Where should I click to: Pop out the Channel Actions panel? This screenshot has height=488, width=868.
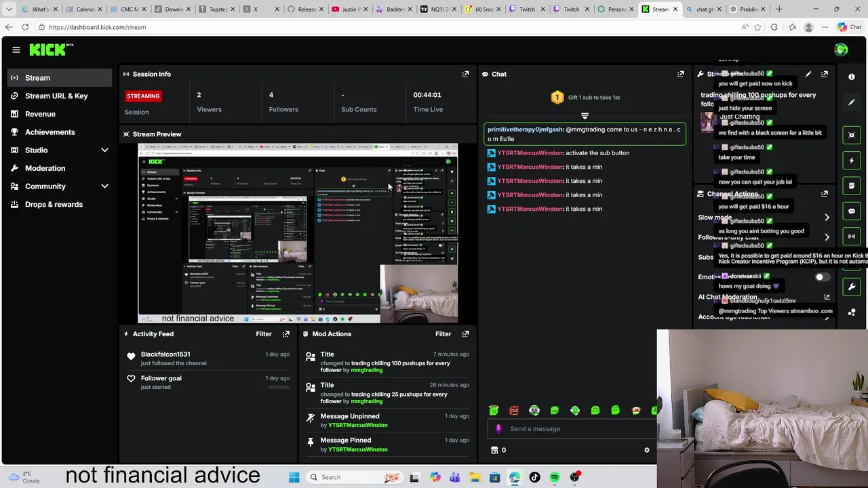point(825,194)
